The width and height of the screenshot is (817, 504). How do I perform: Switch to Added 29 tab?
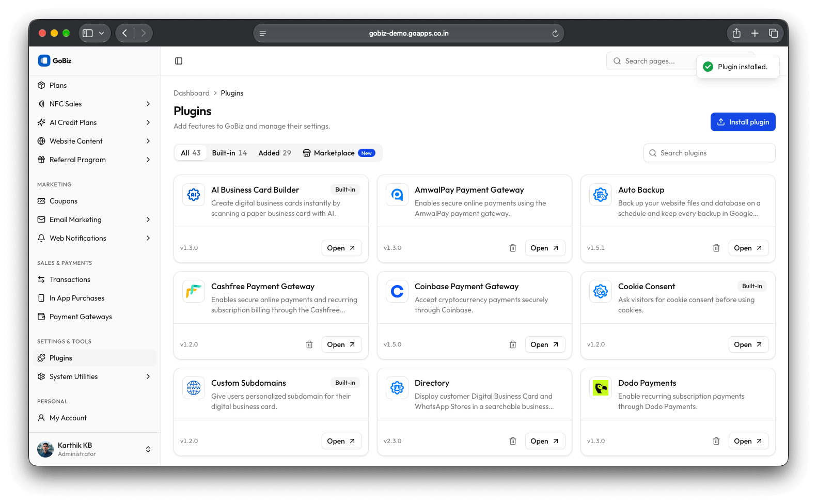point(275,153)
